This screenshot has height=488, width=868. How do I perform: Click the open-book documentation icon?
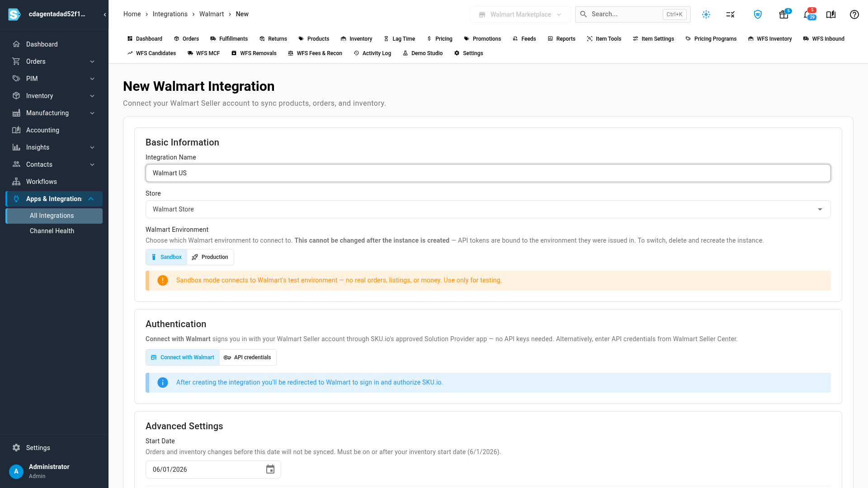[831, 14]
